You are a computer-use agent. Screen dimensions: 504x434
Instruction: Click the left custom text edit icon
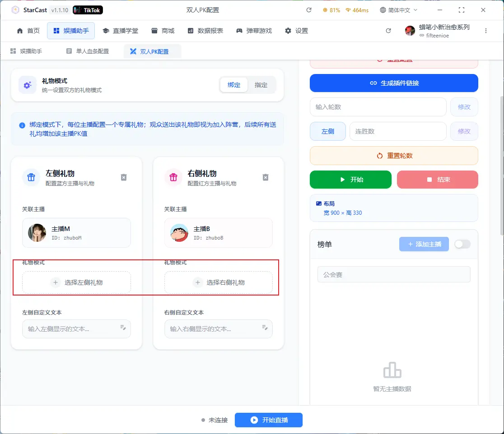(x=123, y=328)
